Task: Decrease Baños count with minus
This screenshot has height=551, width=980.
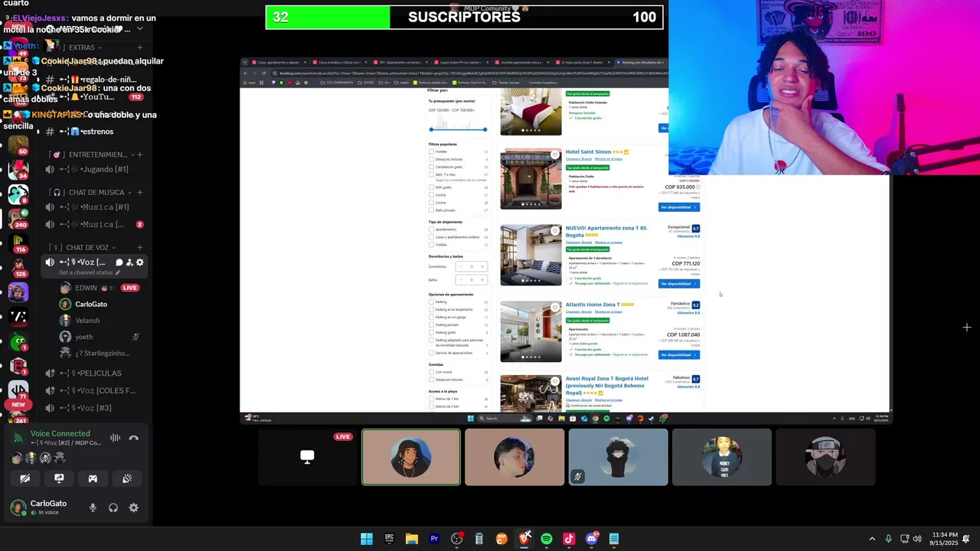Action: coord(460,279)
